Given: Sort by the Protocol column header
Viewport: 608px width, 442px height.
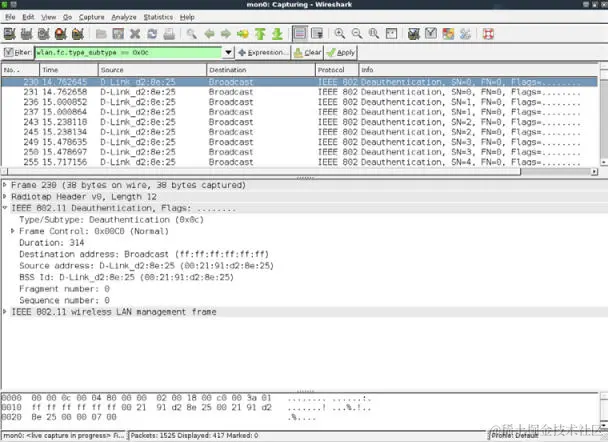Looking at the screenshot, I should coord(337,70).
